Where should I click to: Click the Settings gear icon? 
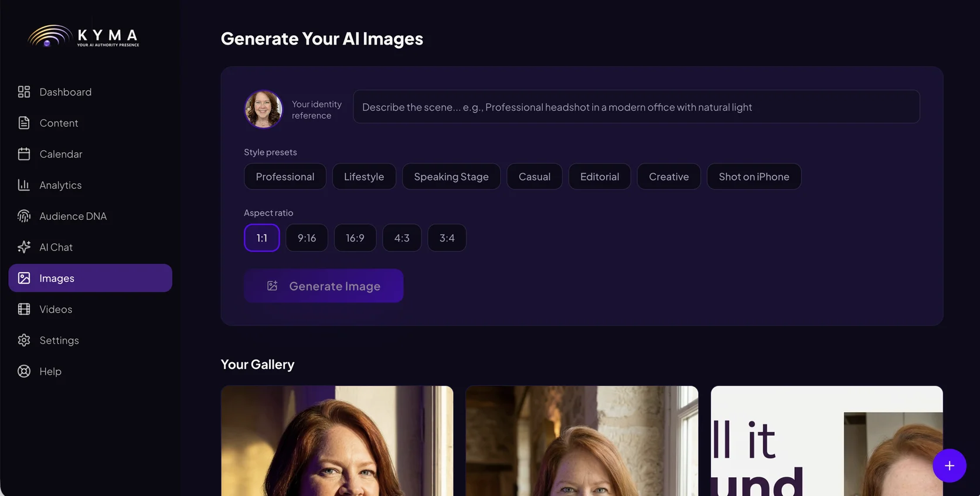click(x=24, y=340)
